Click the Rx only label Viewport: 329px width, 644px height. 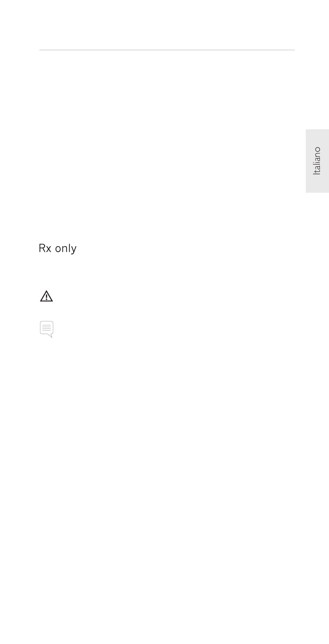coord(57,249)
